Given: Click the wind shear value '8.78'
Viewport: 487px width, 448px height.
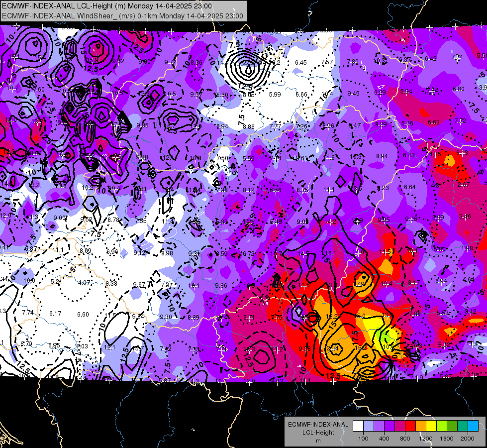Looking at the screenshot, I should pyautogui.click(x=113, y=220).
